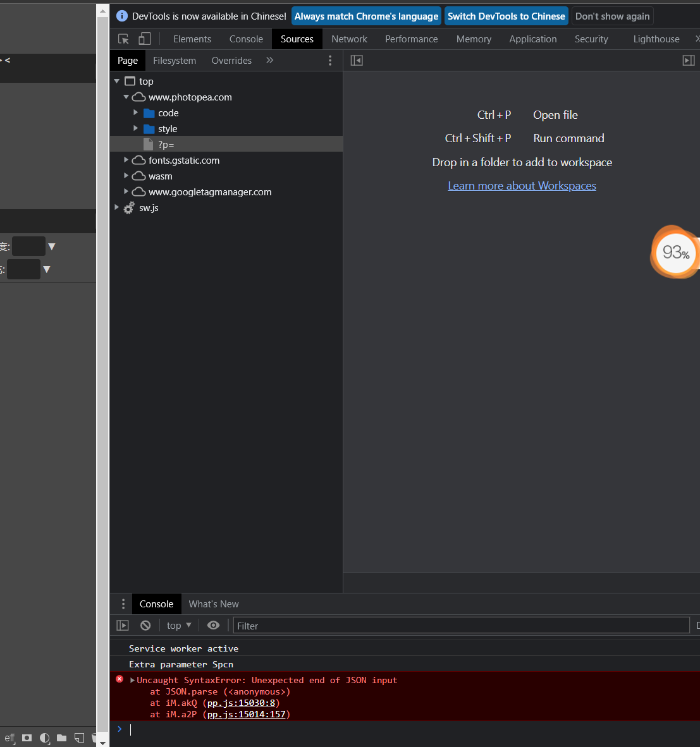Viewport: 700px width, 747px height.
Task: Dismiss the Chinese DevTools notice with Don't show again
Action: coord(612,16)
